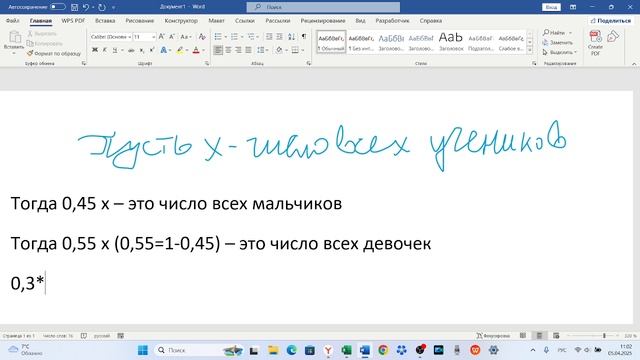640x360 pixels.
Task: Open the Макет ribbon tab
Action: pos(216,20)
